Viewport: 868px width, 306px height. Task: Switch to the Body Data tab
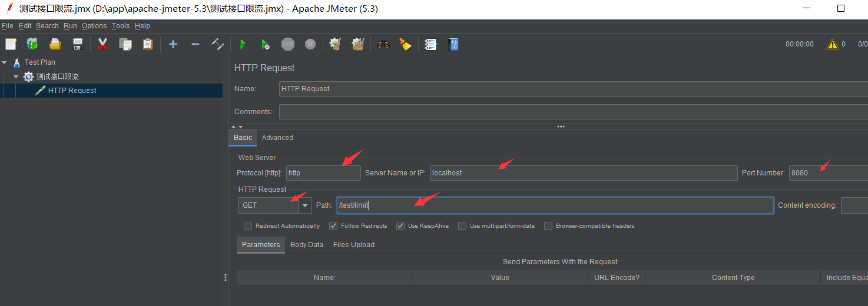coord(306,245)
